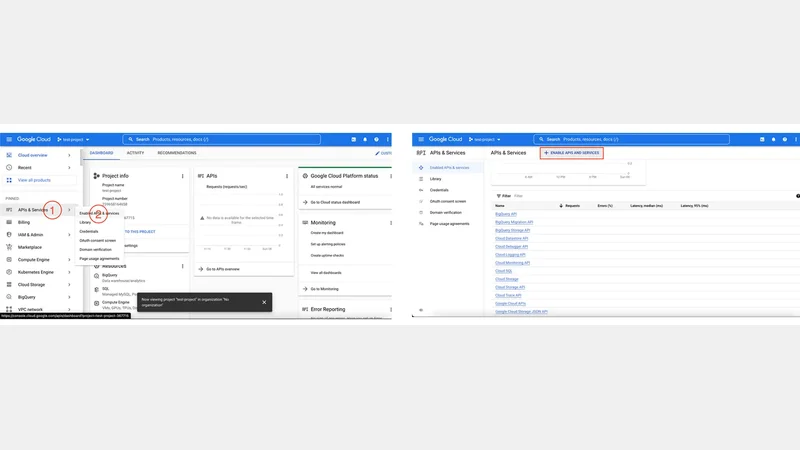The height and width of the screenshot is (450, 800).
Task: Open the help icon in the dashboard top bar
Action: coord(377,139)
